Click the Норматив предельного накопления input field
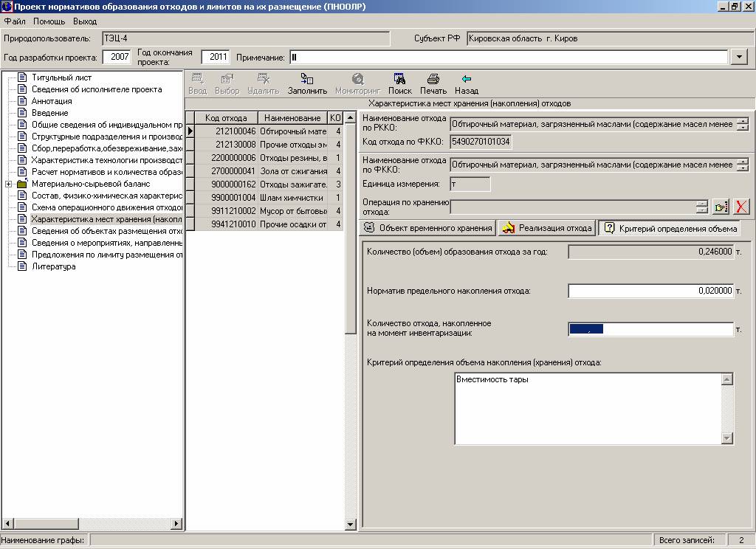Viewport: 756px width, 549px height. 650,291
